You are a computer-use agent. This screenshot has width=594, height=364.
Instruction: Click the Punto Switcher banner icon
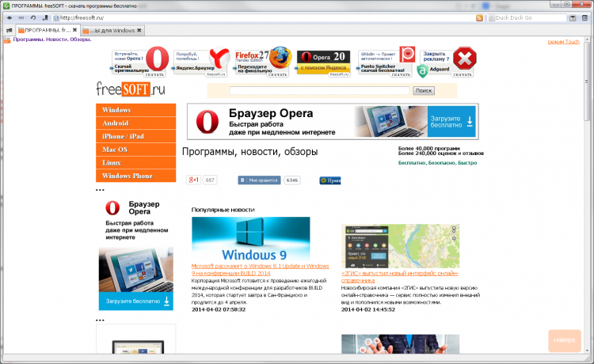[407, 54]
